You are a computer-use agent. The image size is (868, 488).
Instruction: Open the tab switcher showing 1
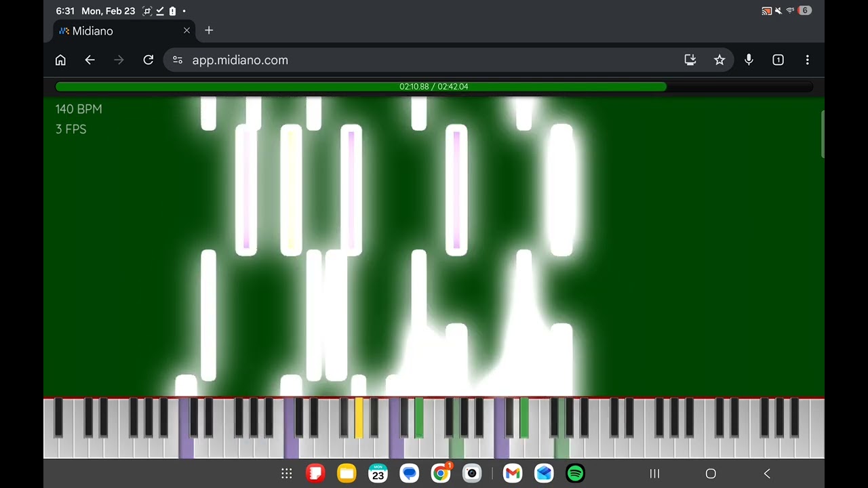[x=778, y=60]
